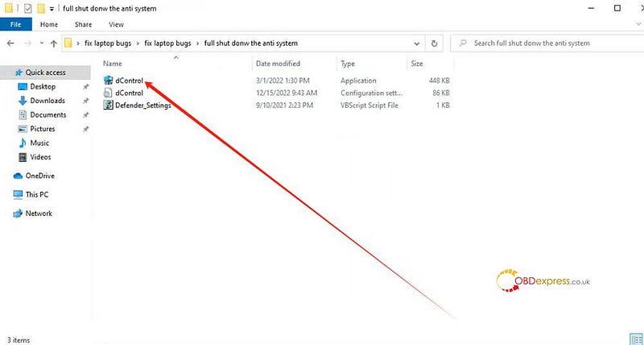Viewport: 644px width, 345px height.
Task: Click the search magnifier icon
Action: coord(463,44)
